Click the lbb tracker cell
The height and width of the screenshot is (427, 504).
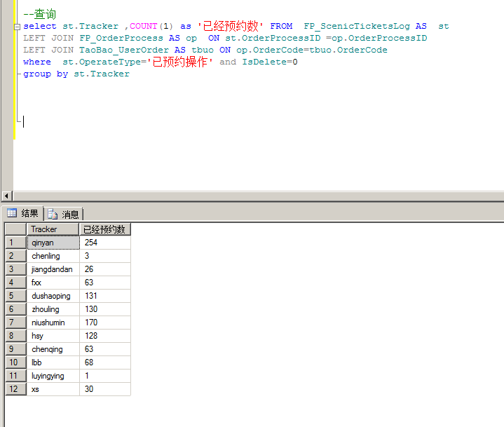pos(53,362)
